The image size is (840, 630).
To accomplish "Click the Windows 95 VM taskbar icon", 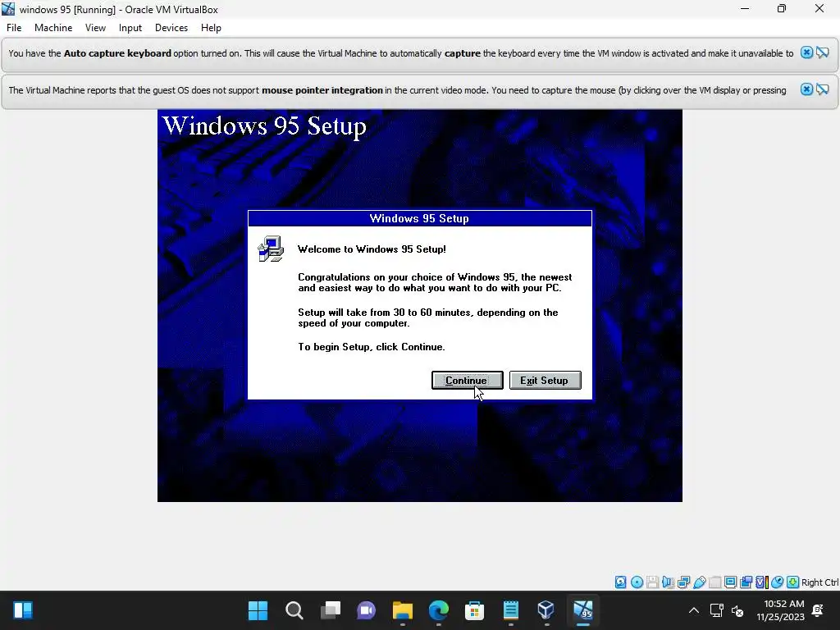I will [583, 610].
